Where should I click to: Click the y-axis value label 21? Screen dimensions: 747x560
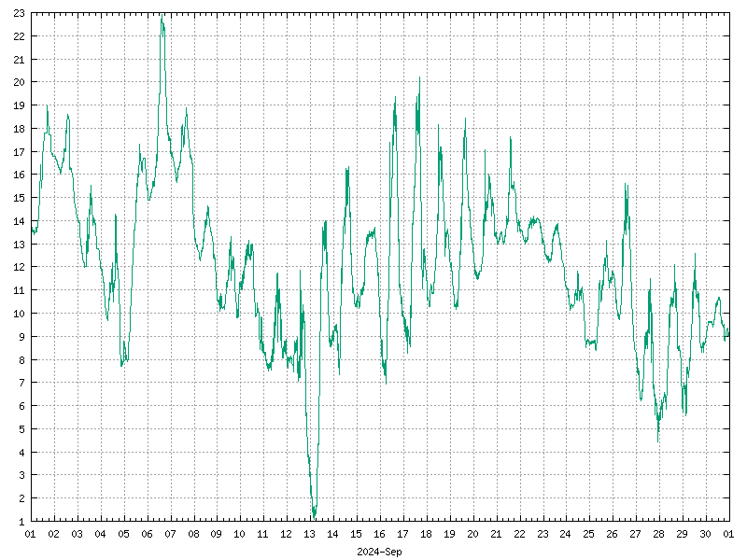(19, 60)
